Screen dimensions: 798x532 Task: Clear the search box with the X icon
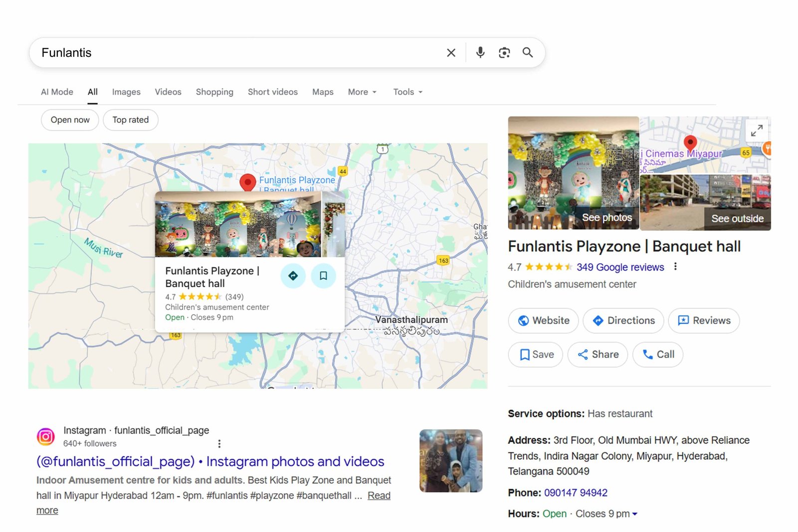tap(450, 52)
